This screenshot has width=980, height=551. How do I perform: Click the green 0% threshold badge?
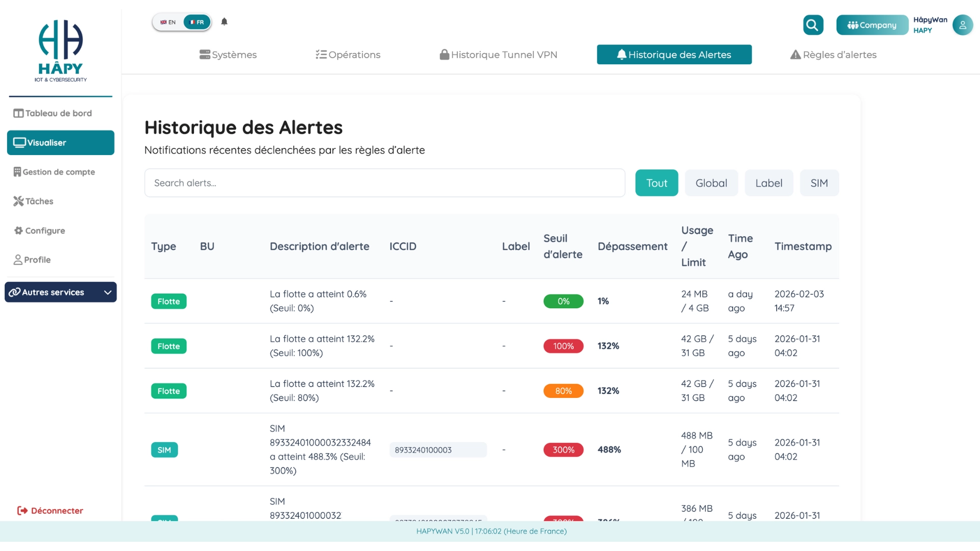[x=563, y=301]
